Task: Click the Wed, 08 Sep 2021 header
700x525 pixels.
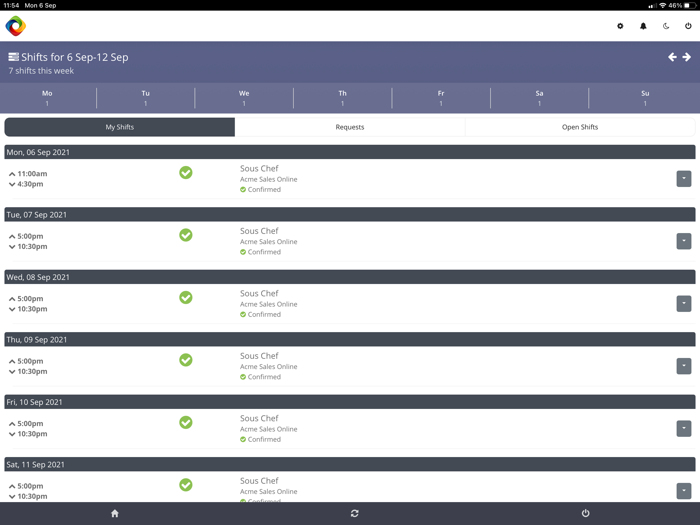Action: (x=350, y=277)
